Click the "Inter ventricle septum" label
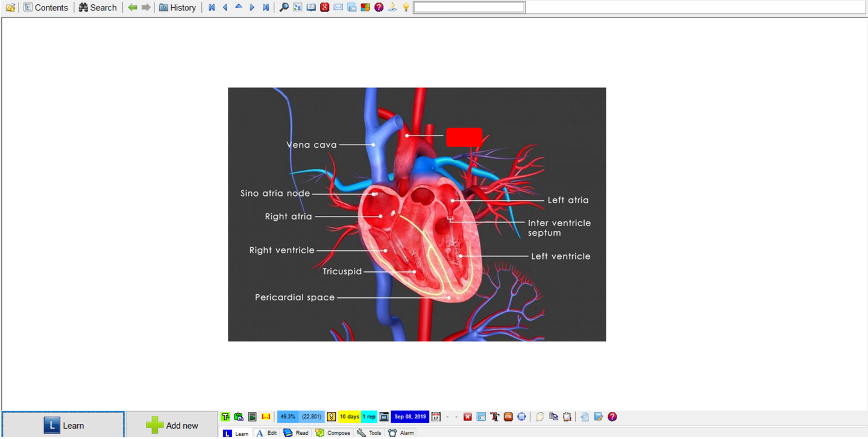The height and width of the screenshot is (439, 868). (x=559, y=228)
